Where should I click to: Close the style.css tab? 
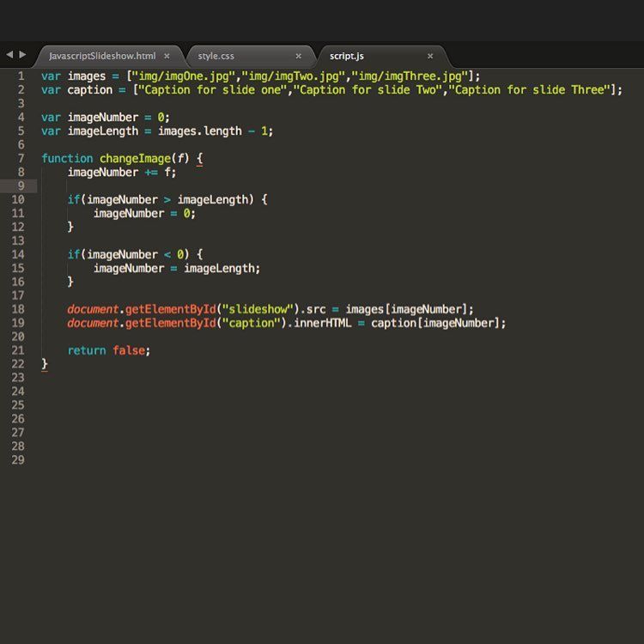click(299, 56)
